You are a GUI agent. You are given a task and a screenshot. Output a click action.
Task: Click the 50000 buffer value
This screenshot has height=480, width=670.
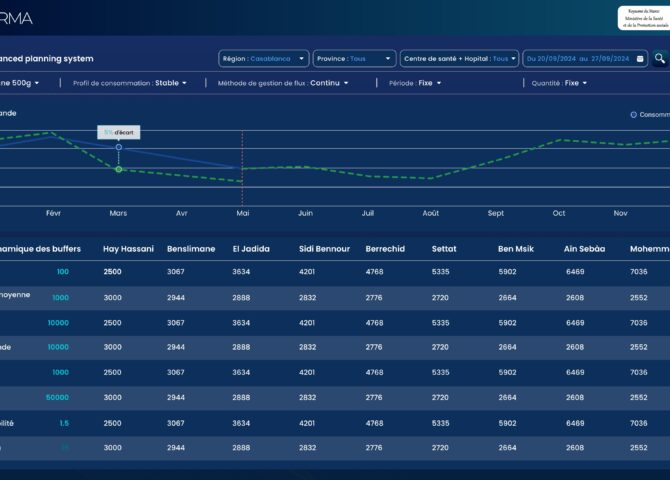(x=57, y=397)
